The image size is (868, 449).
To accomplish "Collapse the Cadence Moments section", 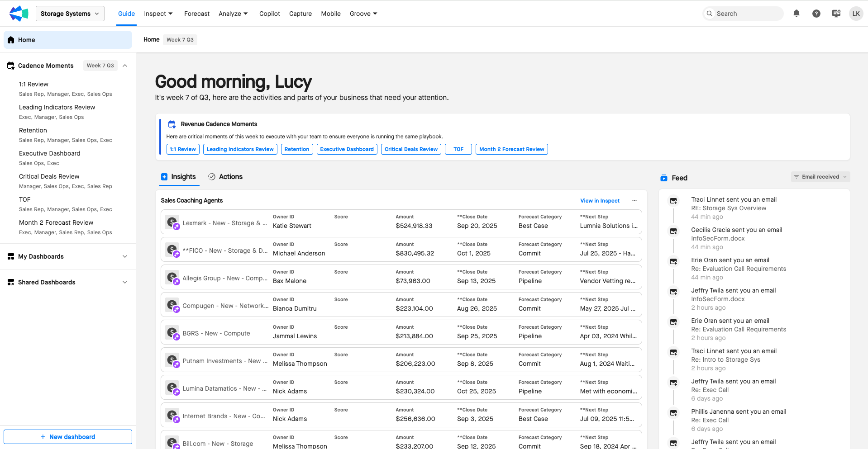I will [x=125, y=66].
